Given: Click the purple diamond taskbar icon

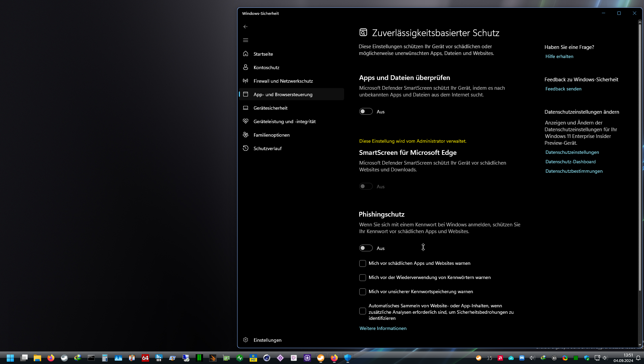Looking at the screenshot, I should (280, 358).
